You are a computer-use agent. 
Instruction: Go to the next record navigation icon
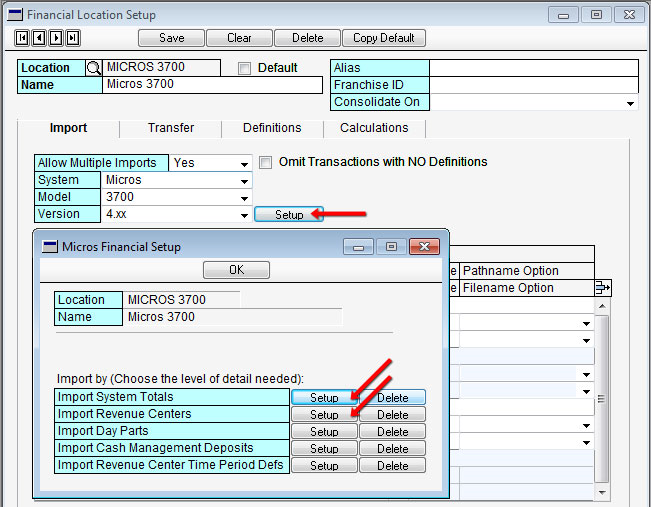(56, 38)
